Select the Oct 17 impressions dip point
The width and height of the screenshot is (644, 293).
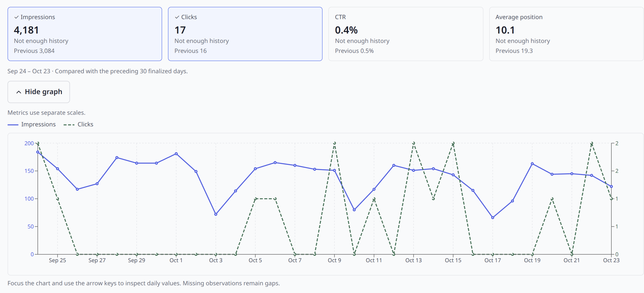click(493, 218)
